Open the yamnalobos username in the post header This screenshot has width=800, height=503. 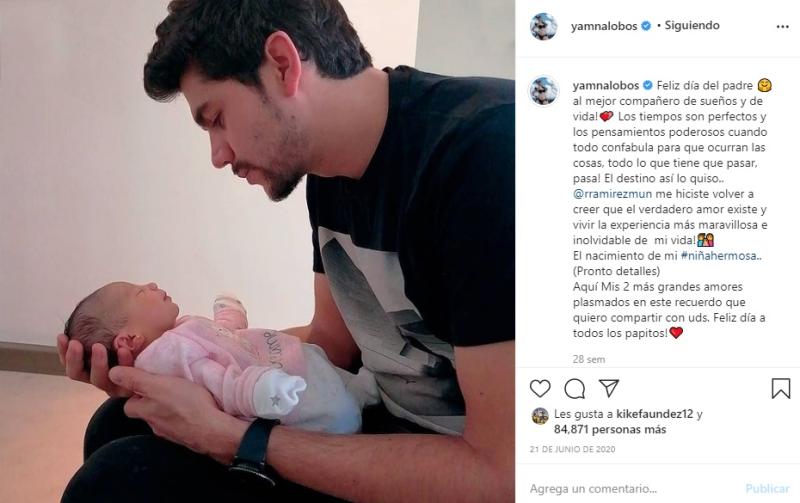click(x=604, y=26)
